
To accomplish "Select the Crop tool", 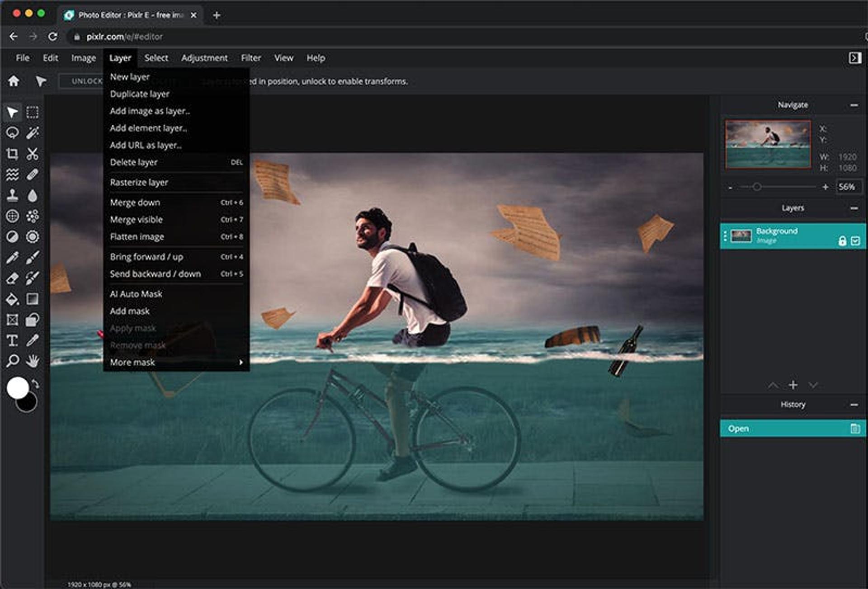I will click(12, 154).
